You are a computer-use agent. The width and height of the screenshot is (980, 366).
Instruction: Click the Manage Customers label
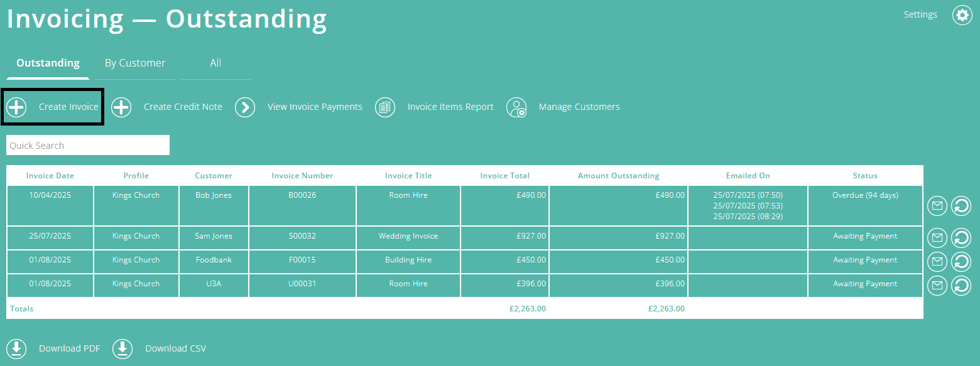coord(579,107)
